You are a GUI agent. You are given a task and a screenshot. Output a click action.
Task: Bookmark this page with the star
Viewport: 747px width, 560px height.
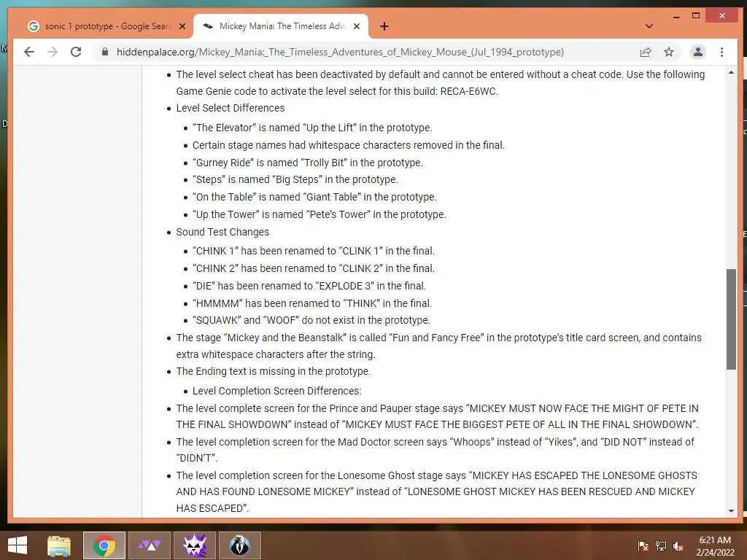pos(669,52)
